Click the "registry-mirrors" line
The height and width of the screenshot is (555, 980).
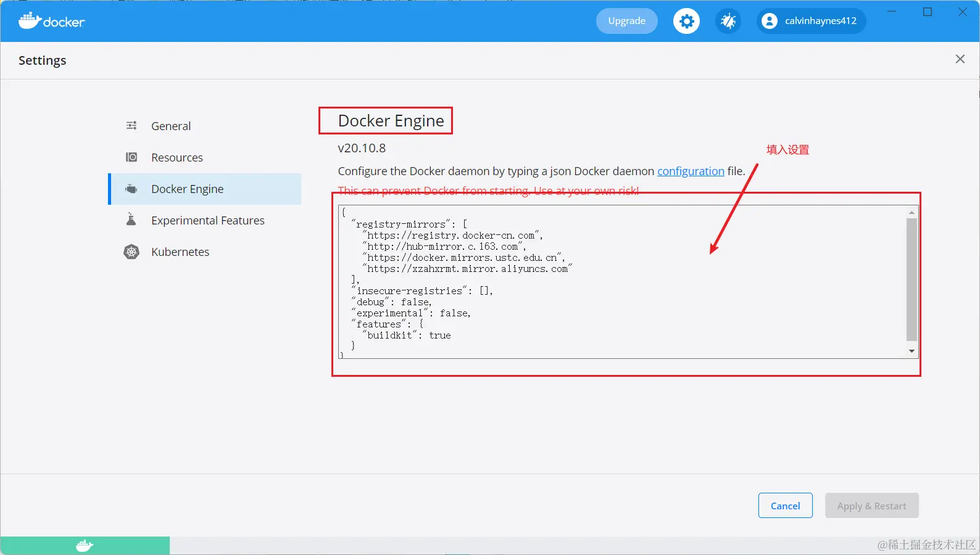coord(409,224)
